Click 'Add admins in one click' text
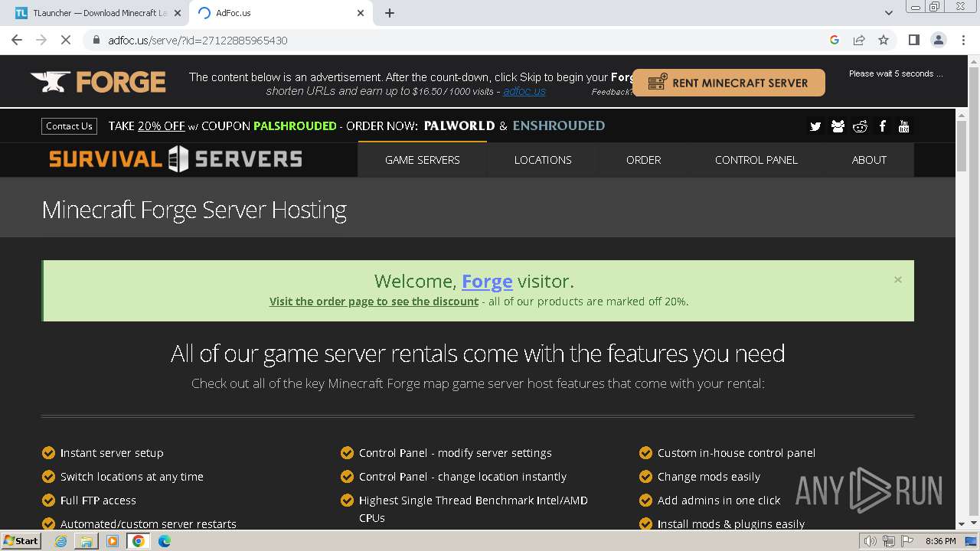980x551 pixels. [x=719, y=500]
